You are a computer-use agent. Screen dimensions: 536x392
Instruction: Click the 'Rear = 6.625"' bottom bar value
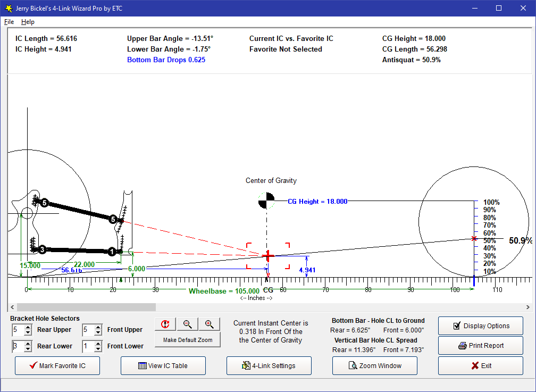(349, 330)
